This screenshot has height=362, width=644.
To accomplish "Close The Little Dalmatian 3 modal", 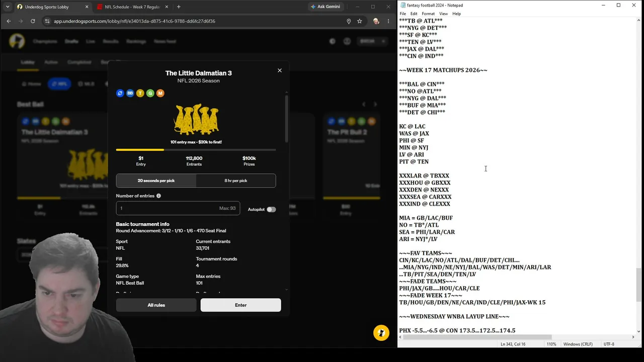I will coord(280,70).
